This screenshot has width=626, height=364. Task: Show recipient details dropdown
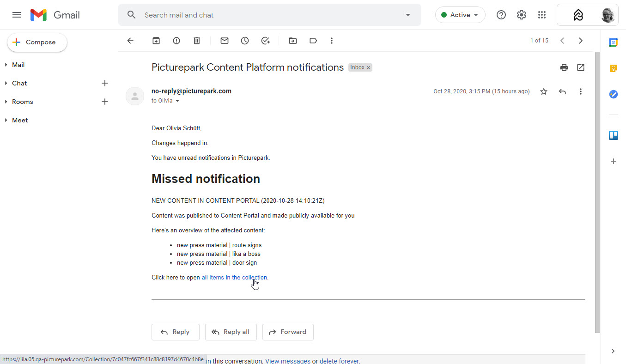[x=177, y=101]
